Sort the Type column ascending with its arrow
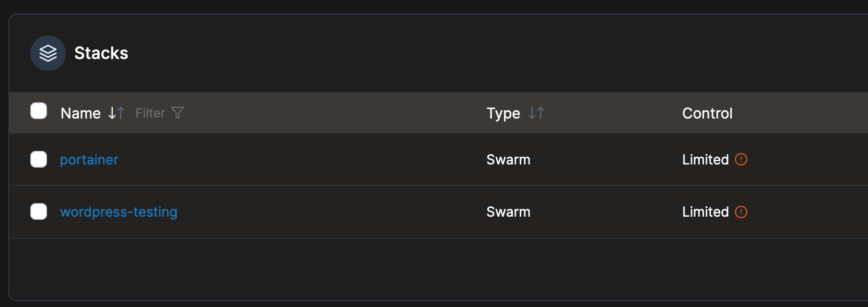This screenshot has width=868, height=307. point(542,113)
